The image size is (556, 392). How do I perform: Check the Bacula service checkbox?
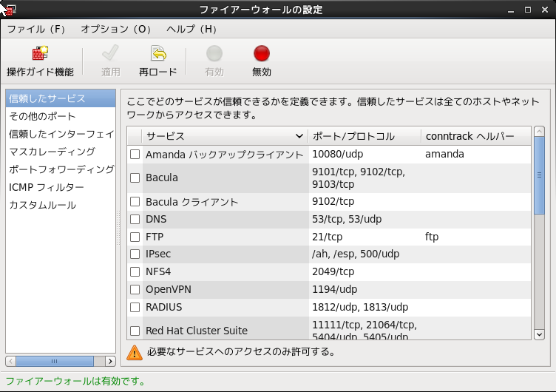[x=135, y=178]
